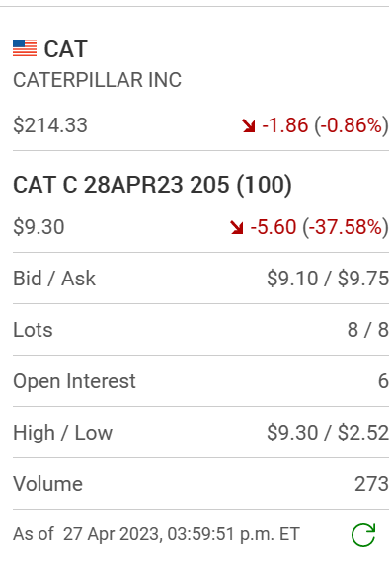Click the $214.33 stock price
Viewport: 392px width, 561px height.
pos(50,125)
